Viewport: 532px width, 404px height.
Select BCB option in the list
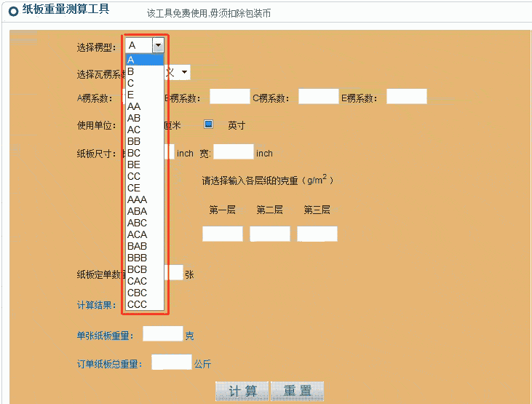[145, 269]
